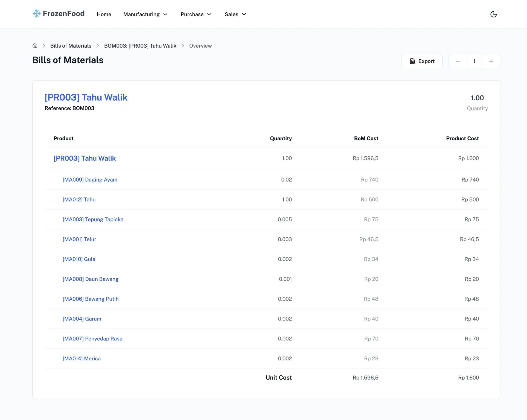The height and width of the screenshot is (420, 527).
Task: Click the FrozenFood brand name
Action: (x=64, y=14)
